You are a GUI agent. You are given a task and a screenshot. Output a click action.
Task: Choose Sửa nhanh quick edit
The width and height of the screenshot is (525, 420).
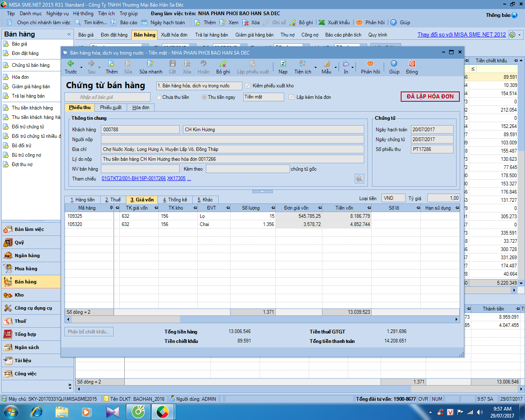pos(151,67)
